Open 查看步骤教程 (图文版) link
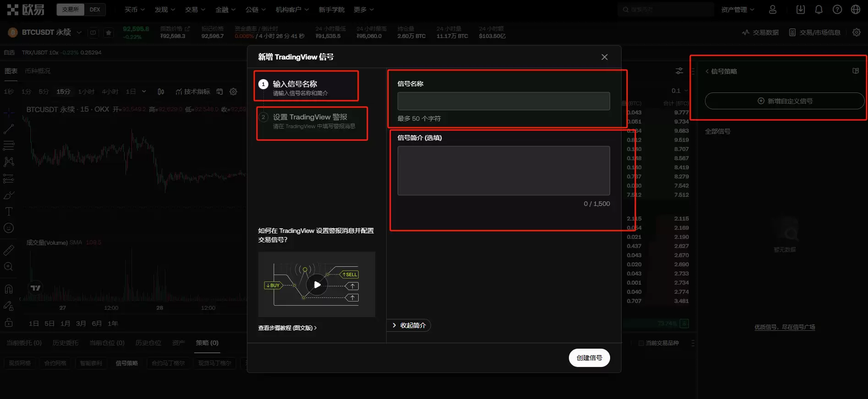This screenshot has height=399, width=868. [287, 328]
